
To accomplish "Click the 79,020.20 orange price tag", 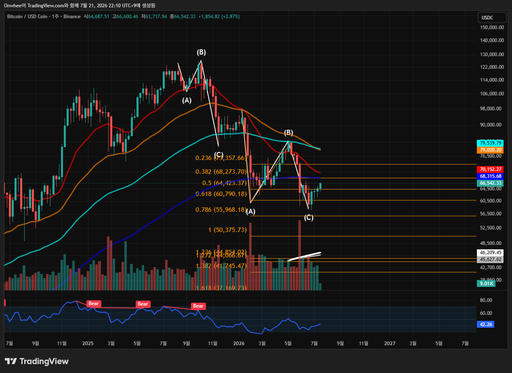I will click(490, 150).
